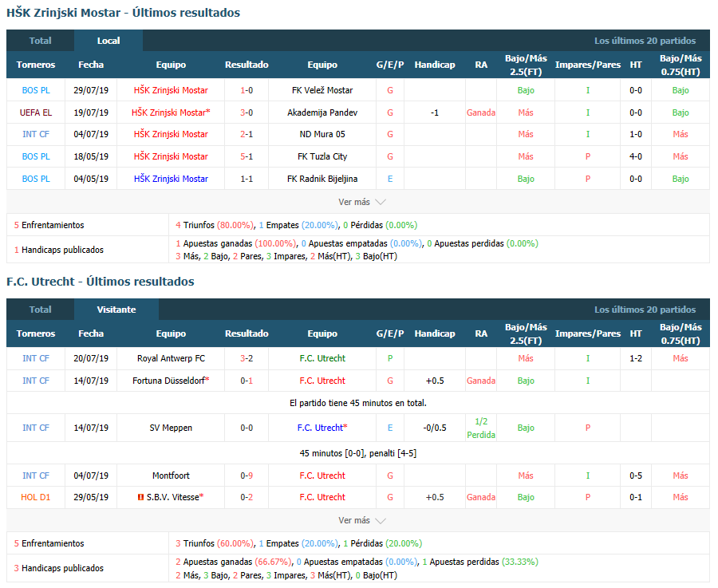Click Fortuna Düsseldorf team name
Viewport: 718px width, 588px height.
[168, 381]
